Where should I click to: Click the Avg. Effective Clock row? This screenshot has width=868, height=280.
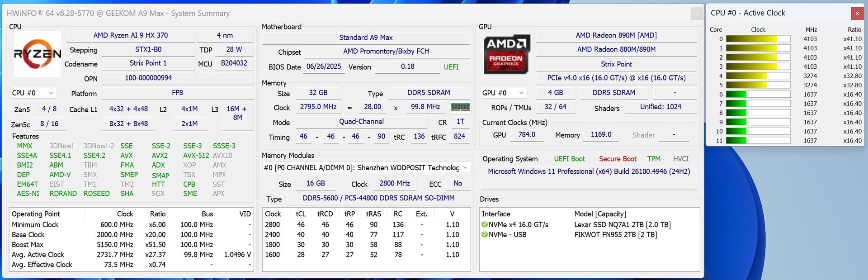[131, 265]
